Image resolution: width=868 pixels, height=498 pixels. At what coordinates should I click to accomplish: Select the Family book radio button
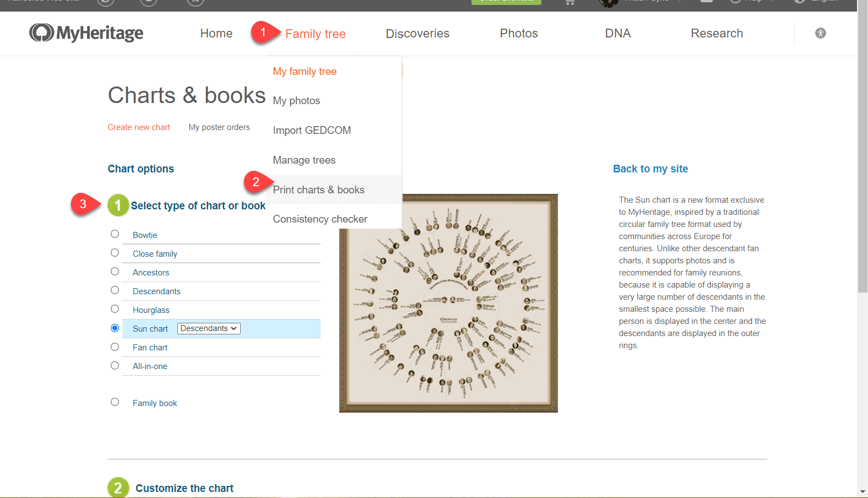click(115, 402)
